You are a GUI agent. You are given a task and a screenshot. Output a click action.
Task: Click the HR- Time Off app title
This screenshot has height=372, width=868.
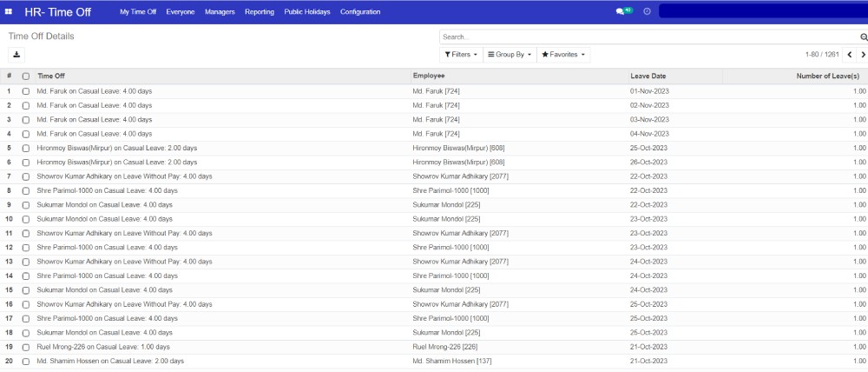58,12
